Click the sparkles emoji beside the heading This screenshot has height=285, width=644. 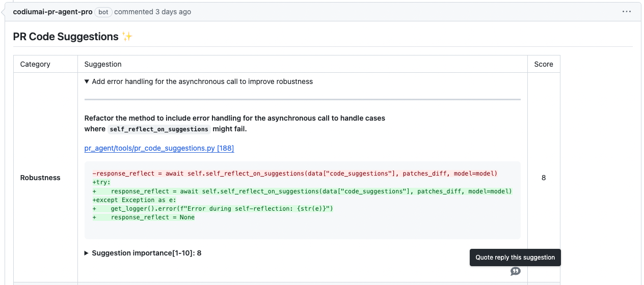pyautogui.click(x=127, y=37)
